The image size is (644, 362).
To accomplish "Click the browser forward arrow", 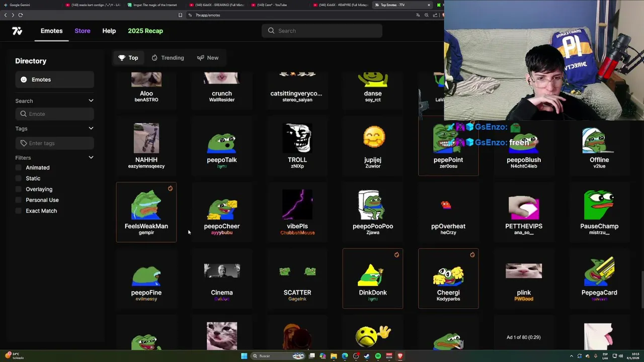I will click(x=13, y=15).
